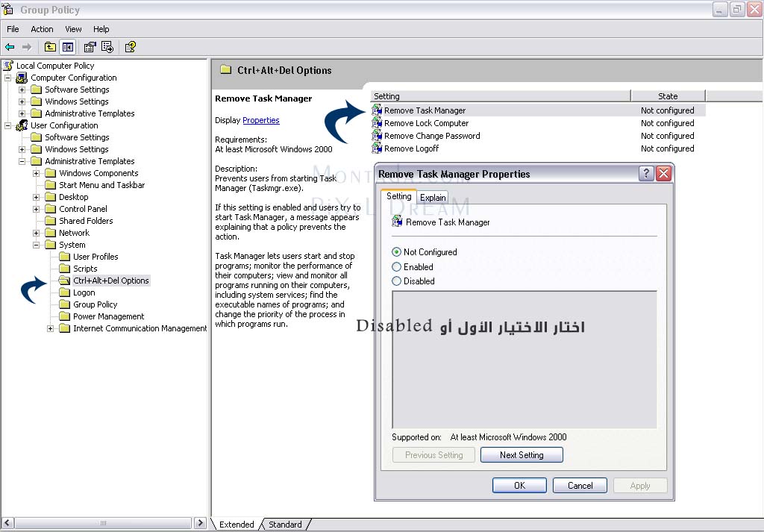Click the Properties link in description

point(260,120)
